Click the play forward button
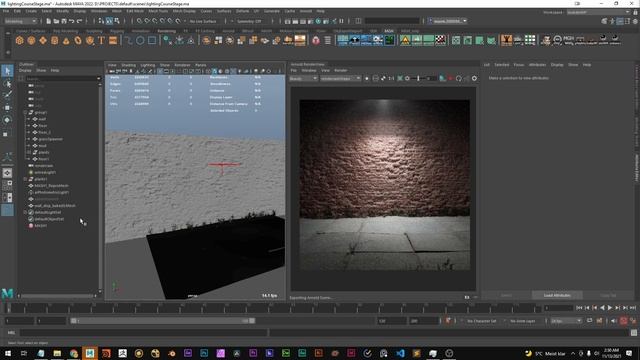Screen dimensions: 640x360 coord(610,308)
